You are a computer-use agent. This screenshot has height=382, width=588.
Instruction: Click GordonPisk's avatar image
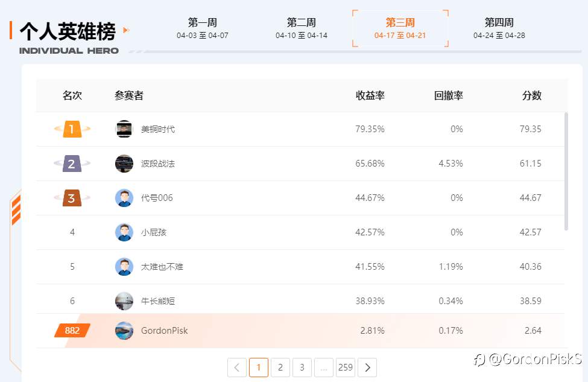click(124, 331)
